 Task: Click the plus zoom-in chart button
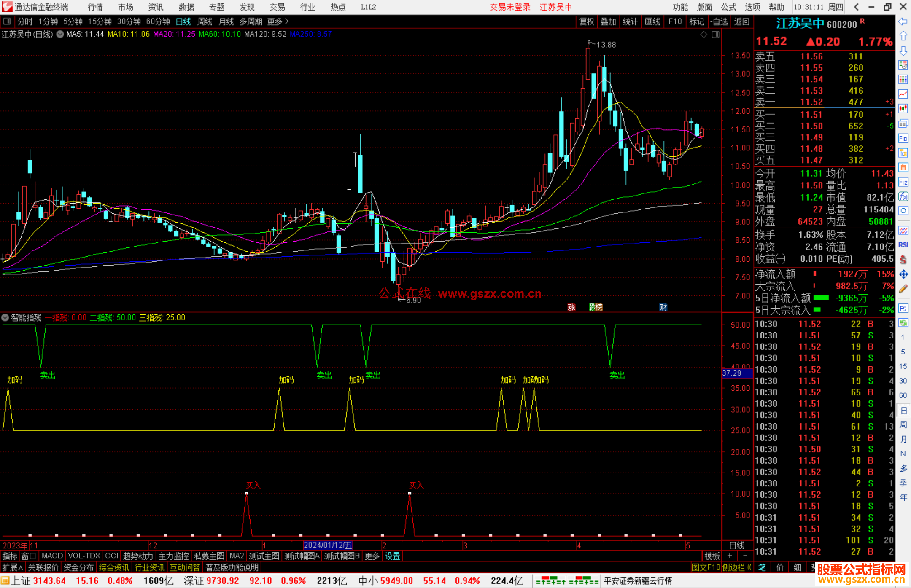pos(730,556)
